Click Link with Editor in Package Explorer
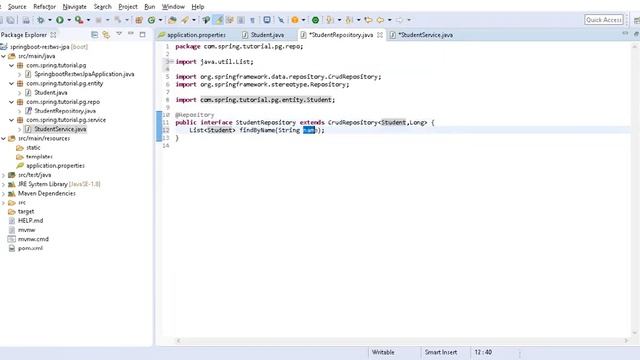Viewport: 640px width, 360px height. click(x=106, y=35)
